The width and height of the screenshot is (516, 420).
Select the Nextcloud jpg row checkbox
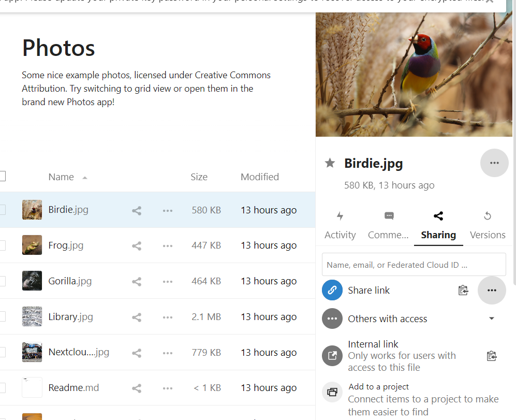point(2,352)
